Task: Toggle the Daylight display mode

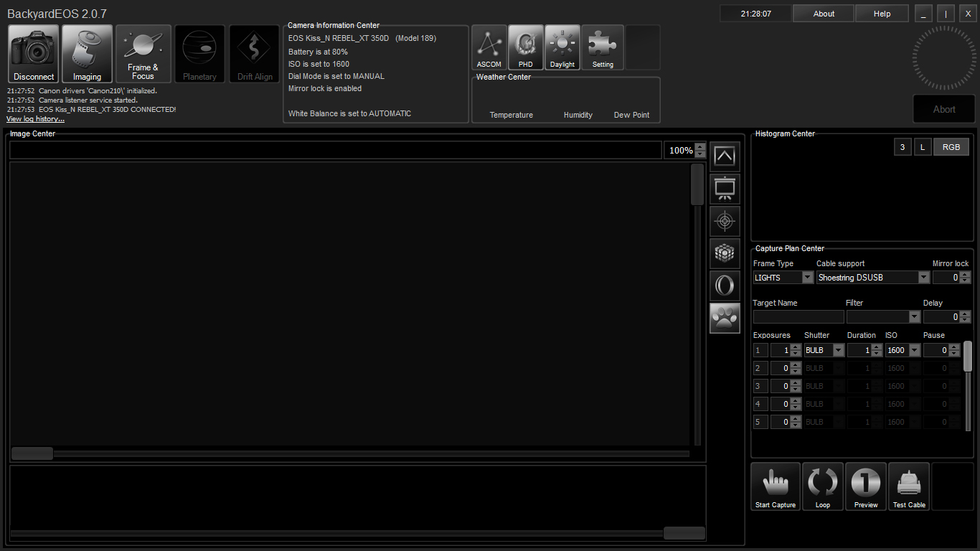Action: (562, 47)
